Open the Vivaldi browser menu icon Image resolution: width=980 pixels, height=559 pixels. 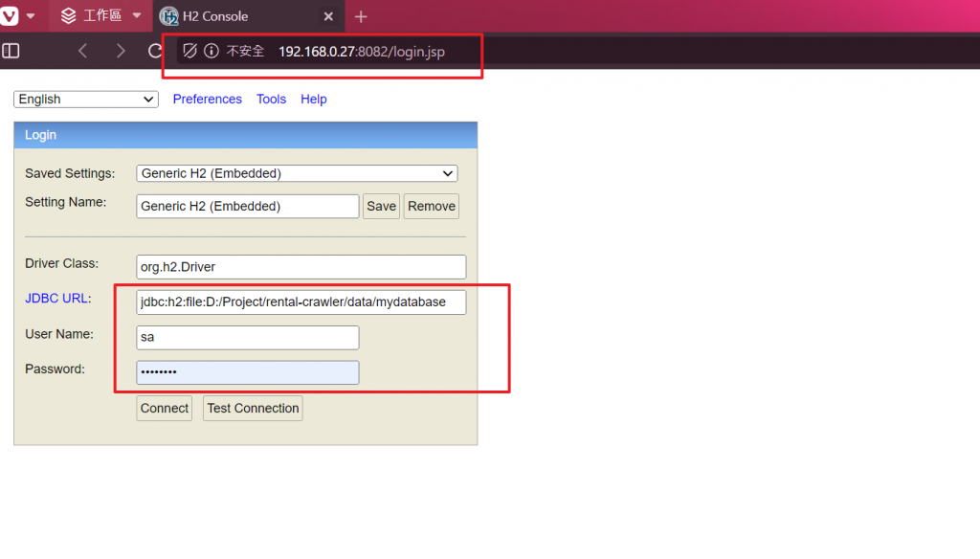(x=9, y=15)
